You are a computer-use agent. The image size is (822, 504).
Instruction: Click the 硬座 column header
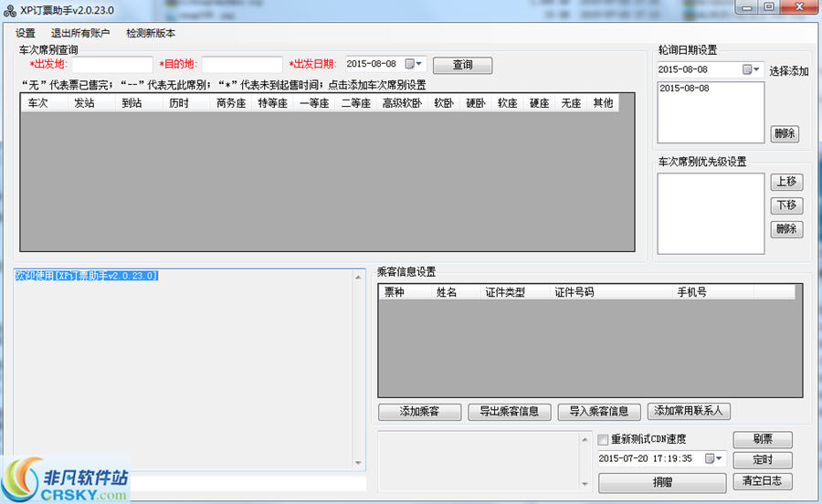(x=540, y=102)
